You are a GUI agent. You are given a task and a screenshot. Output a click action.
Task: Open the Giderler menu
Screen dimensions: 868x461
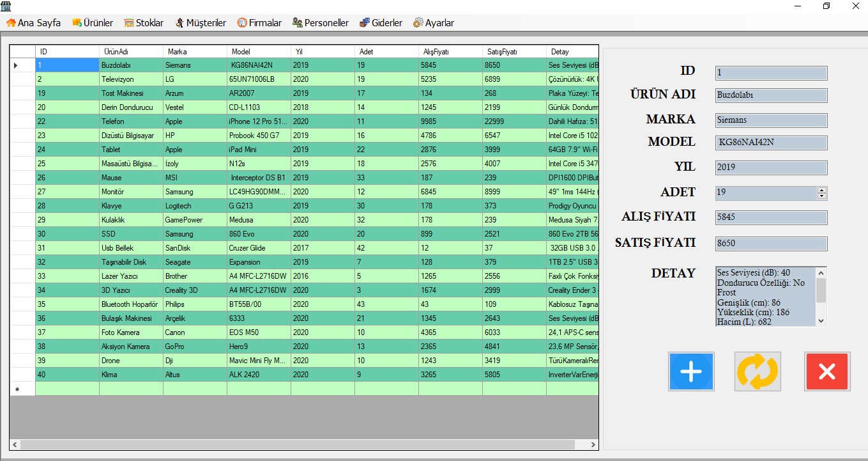[381, 23]
